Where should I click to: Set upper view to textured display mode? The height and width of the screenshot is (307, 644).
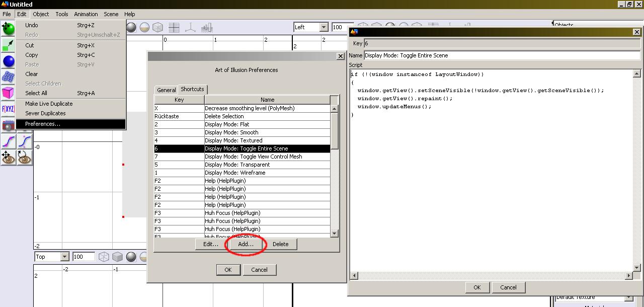144,27
